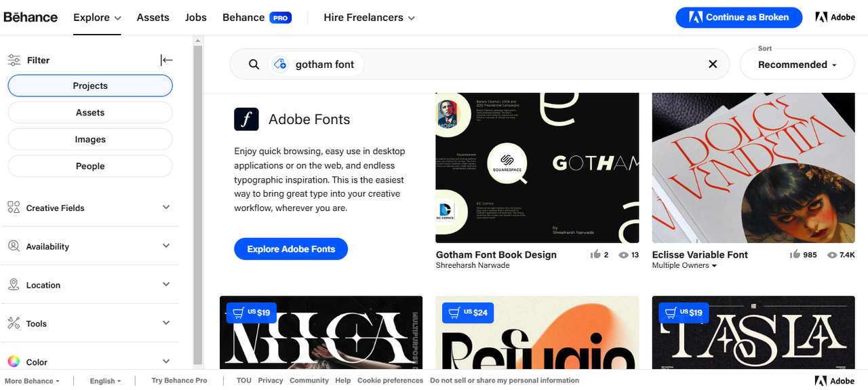Open the Sort Recommended dropdown
The width and height of the screenshot is (868, 390).
pyautogui.click(x=797, y=64)
